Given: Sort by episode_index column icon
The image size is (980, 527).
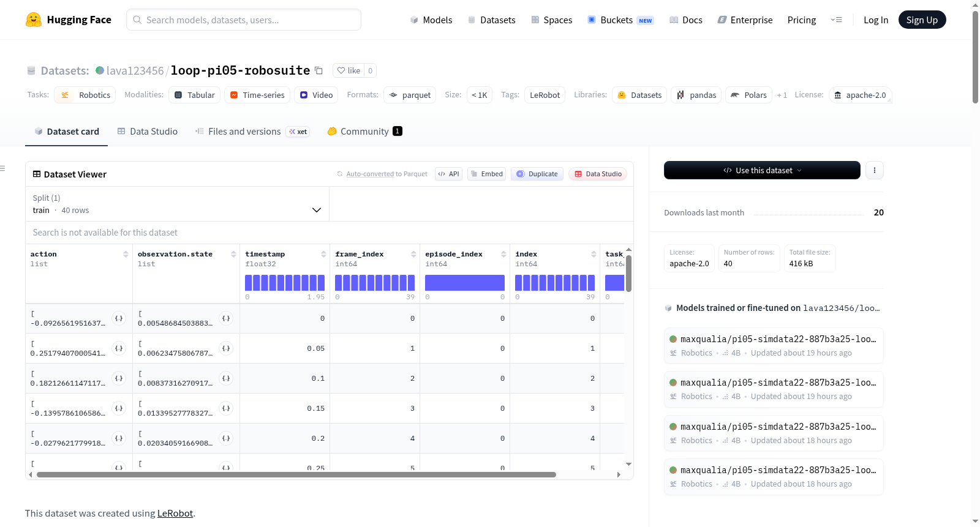Looking at the screenshot, I should click(503, 254).
